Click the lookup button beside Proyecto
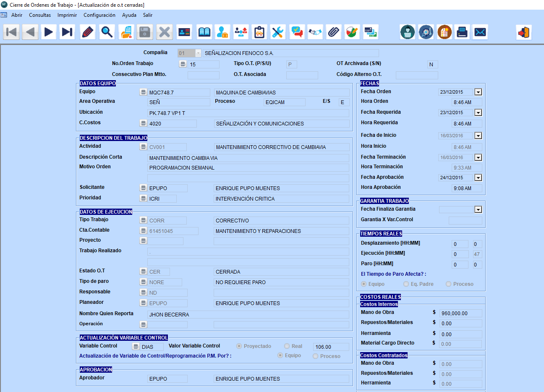This screenshot has height=392, width=544. point(143,240)
